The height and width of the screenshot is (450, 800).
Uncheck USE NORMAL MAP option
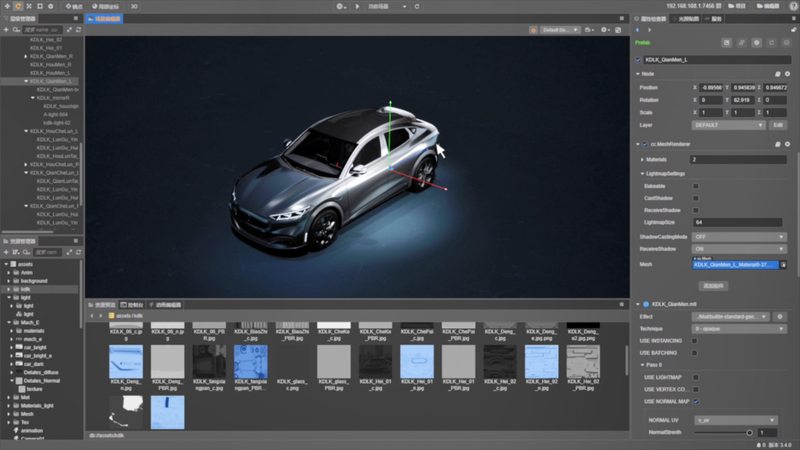coord(696,401)
